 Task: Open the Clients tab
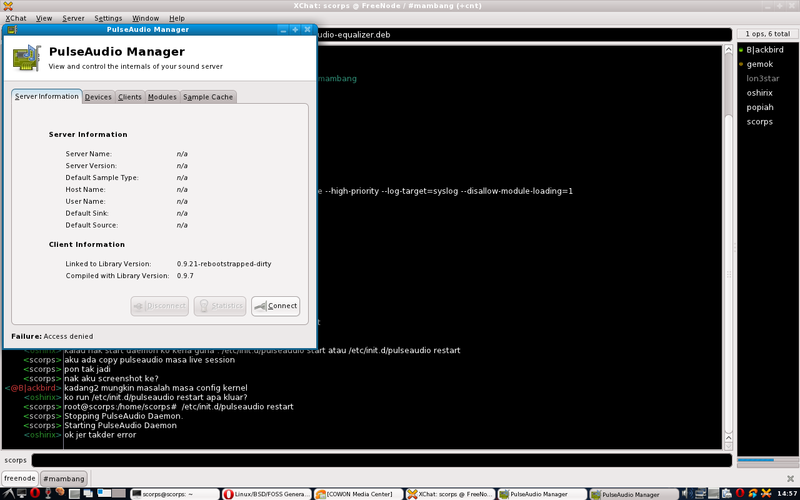pos(130,97)
